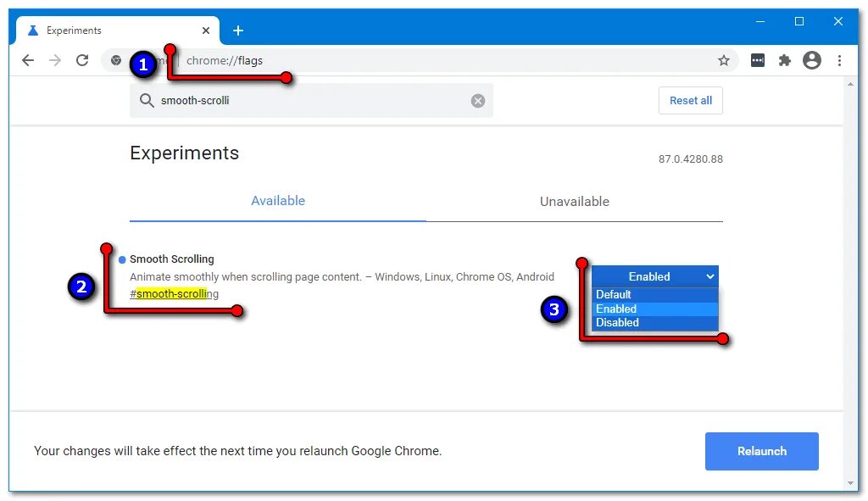The width and height of the screenshot is (868, 501).
Task: Open the user profile avatar icon
Action: pyautogui.click(x=811, y=60)
